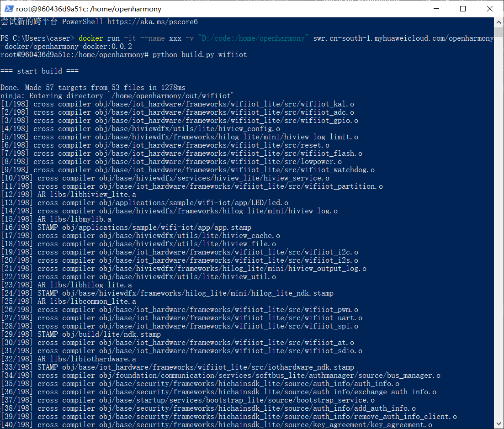Click the [8/198] lowpower.o line
This screenshot has width=504, height=429.
pyautogui.click(x=171, y=162)
